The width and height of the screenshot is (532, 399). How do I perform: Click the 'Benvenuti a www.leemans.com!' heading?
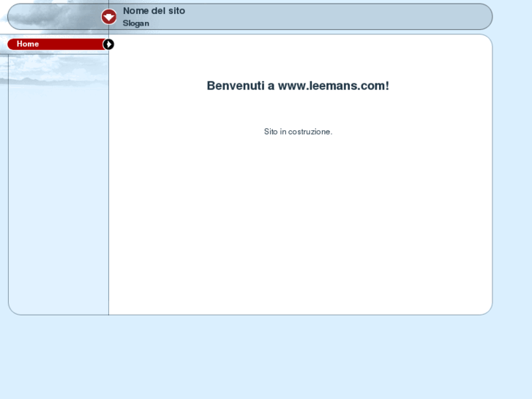(298, 86)
